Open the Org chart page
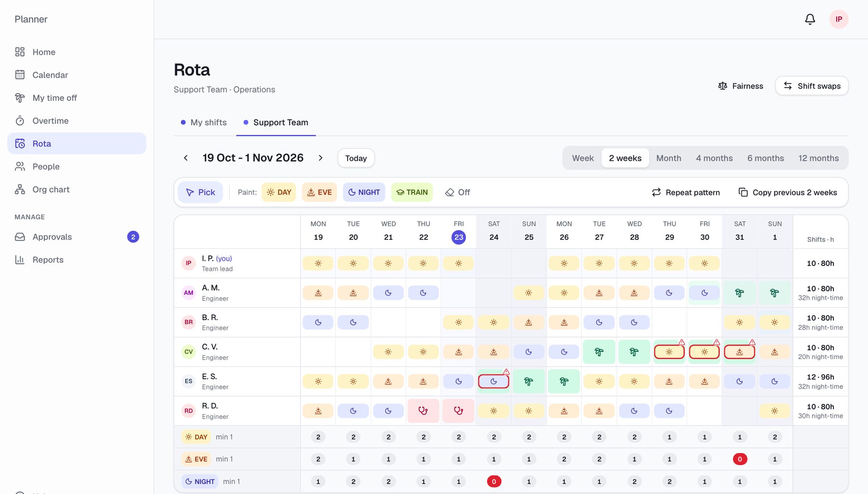Viewport: 868px width, 494px height. pos(77,189)
